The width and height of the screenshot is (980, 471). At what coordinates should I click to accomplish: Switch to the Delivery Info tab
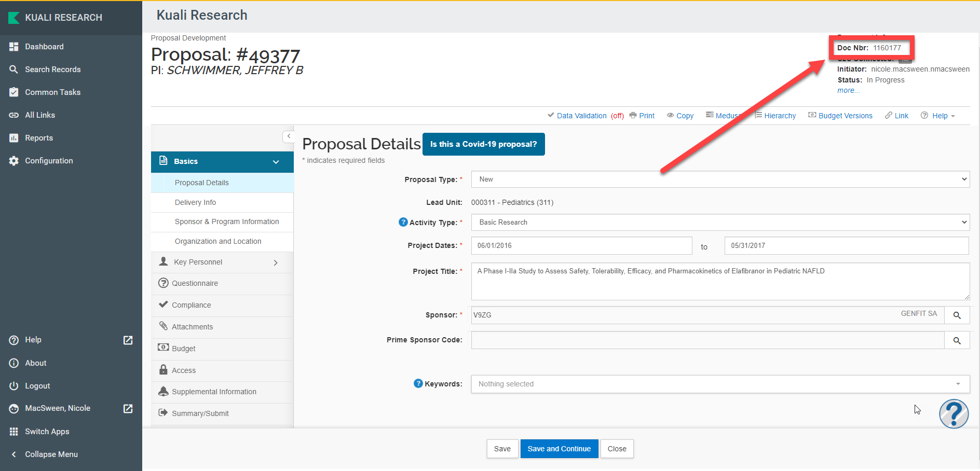coord(196,202)
